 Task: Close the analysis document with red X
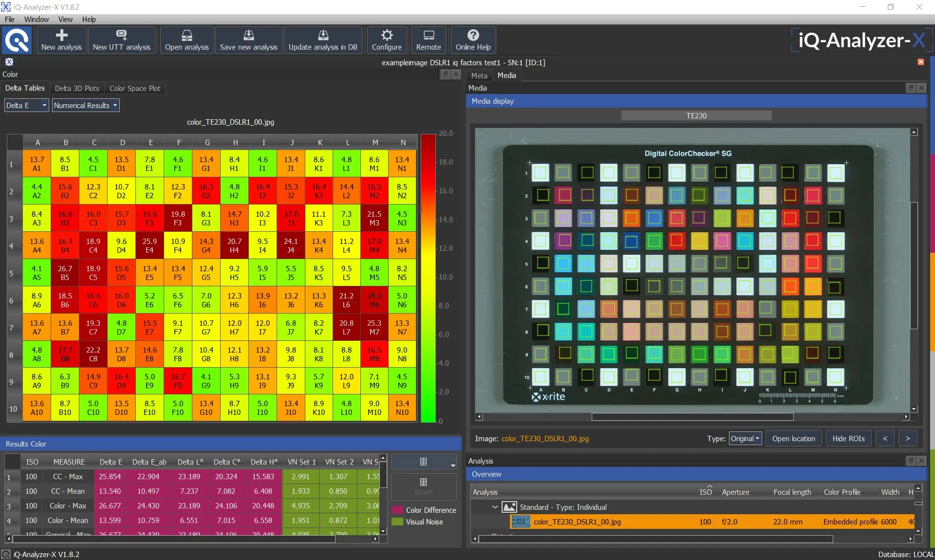point(921,62)
